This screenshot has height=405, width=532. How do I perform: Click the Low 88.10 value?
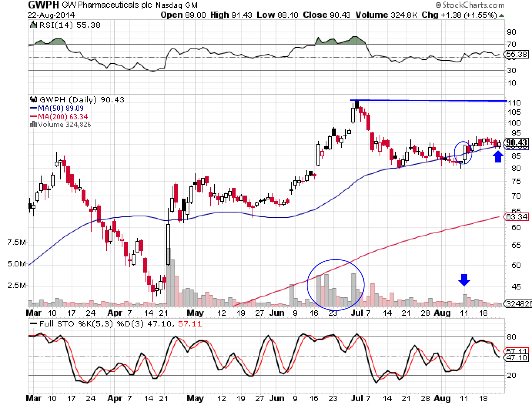click(277, 15)
